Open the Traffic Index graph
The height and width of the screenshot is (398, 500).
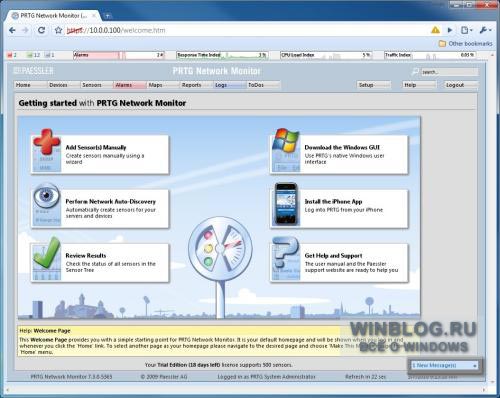click(x=430, y=55)
